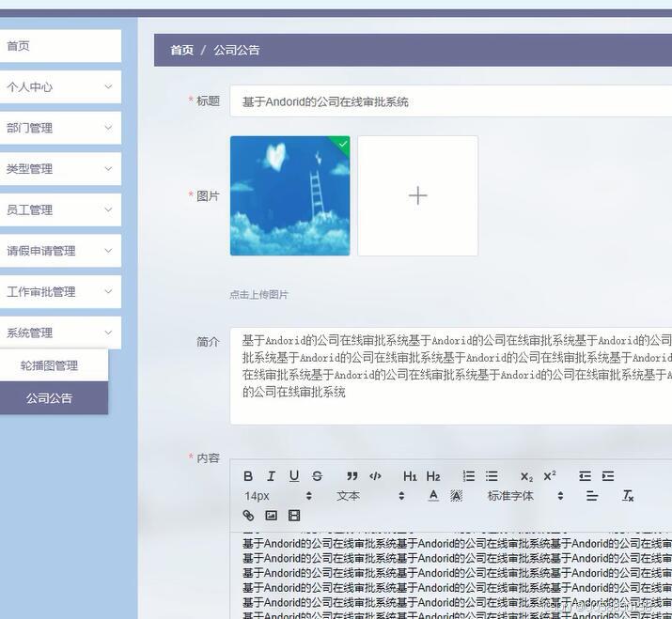The image size is (672, 619).
Task: Open the 标准字体 font family dropdown
Action: point(525,496)
